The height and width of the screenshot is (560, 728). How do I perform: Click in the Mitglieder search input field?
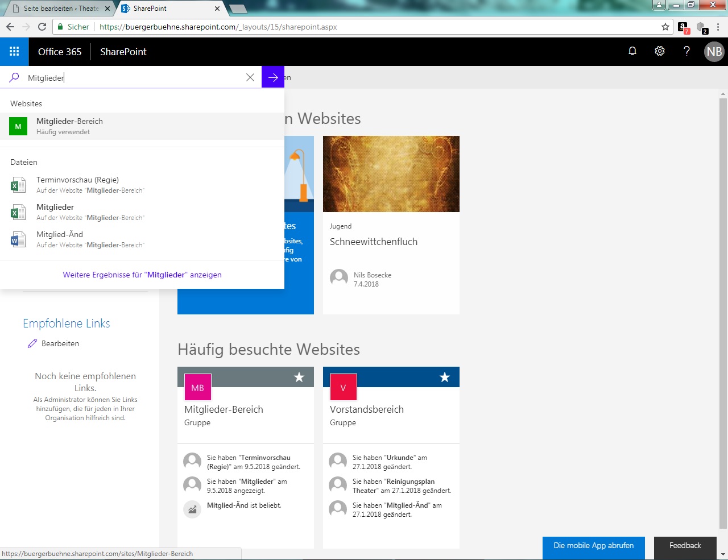[136, 78]
